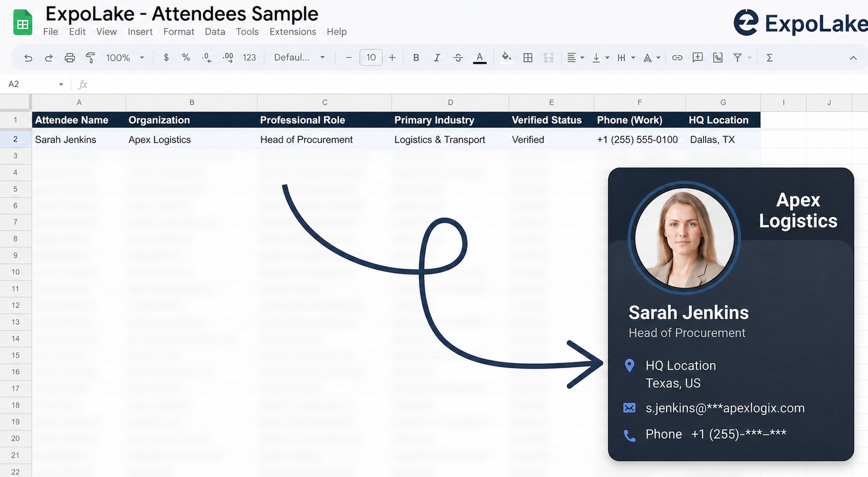The height and width of the screenshot is (477, 868).
Task: Click the Undo arrow icon
Action: pos(28,57)
